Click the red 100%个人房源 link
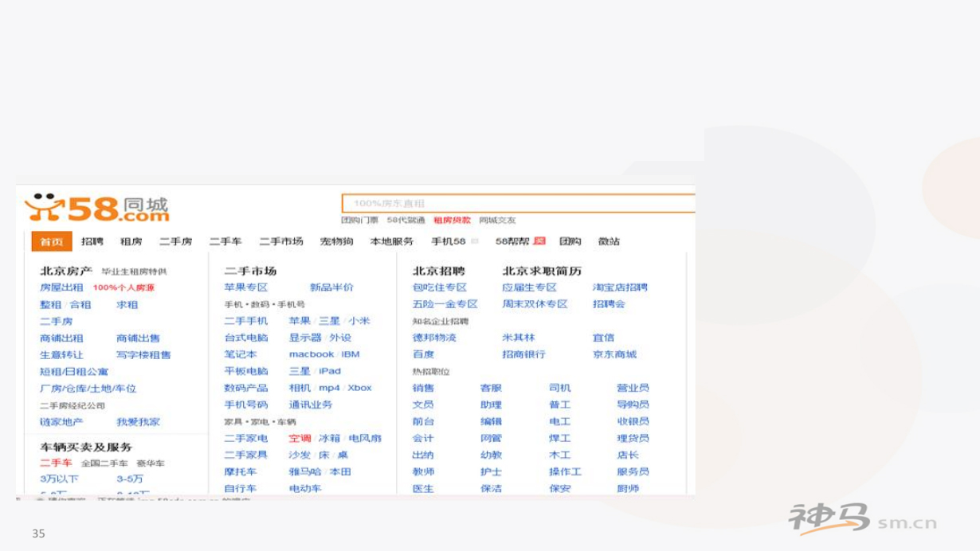The height and width of the screenshot is (551, 980). click(x=123, y=287)
